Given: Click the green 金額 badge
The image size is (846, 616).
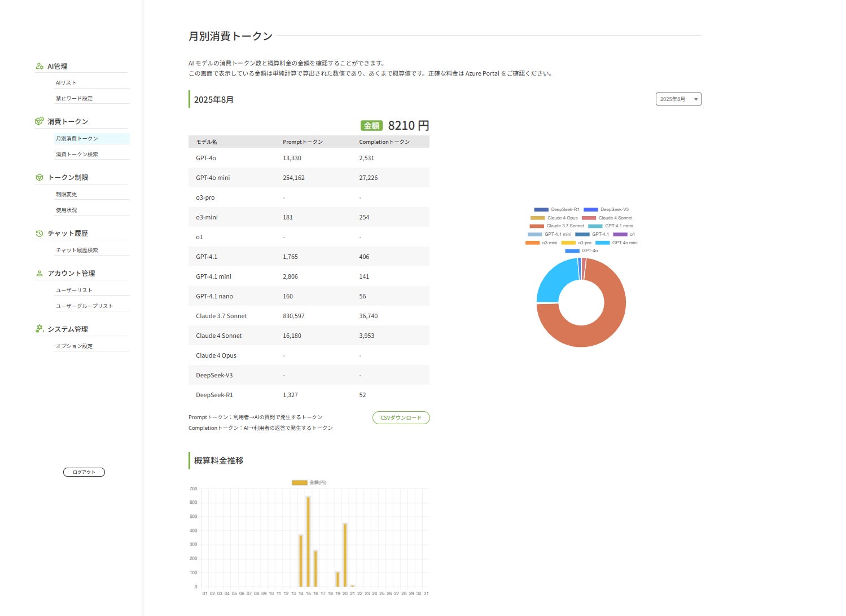Looking at the screenshot, I should click(371, 126).
